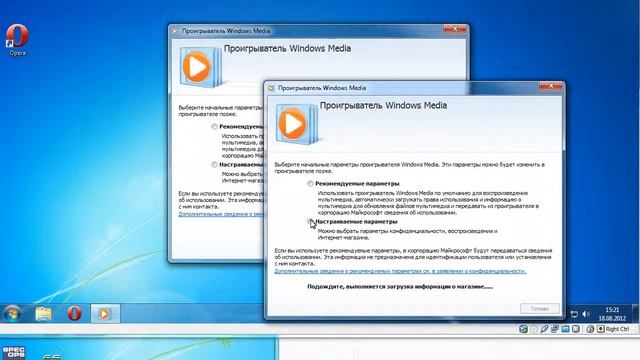Image resolution: width=640 pixels, height=360 pixels.
Task: Click the back dialog heading Проигрыватель Windows Media
Action: (287, 48)
